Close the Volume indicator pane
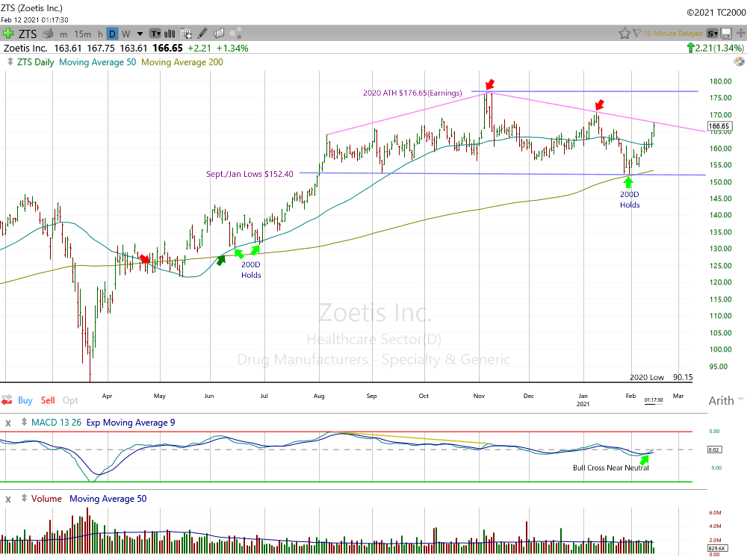 8,499
